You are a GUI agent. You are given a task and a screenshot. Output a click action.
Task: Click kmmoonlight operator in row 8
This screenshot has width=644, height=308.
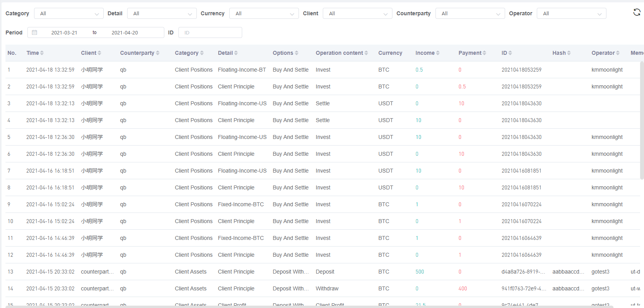607,187
